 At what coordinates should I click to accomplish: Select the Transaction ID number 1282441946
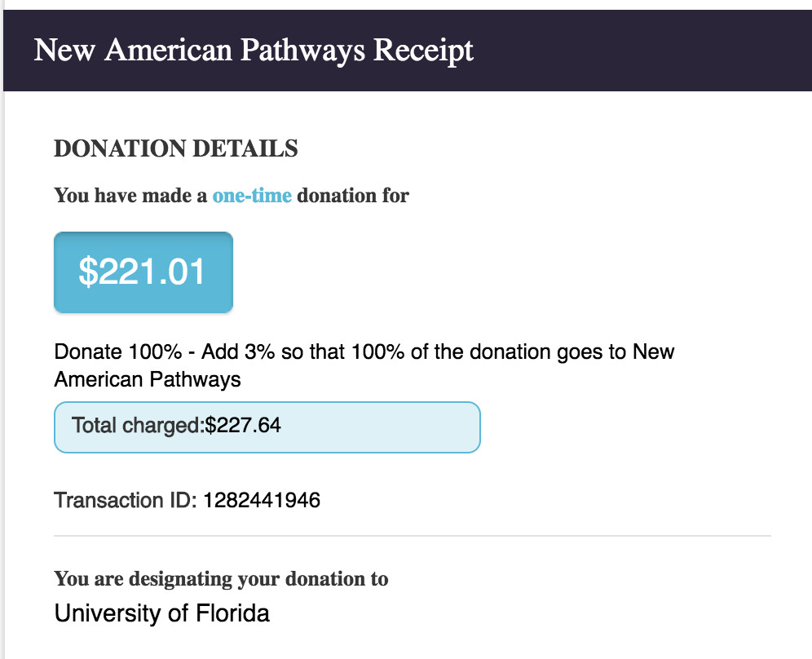point(261,500)
